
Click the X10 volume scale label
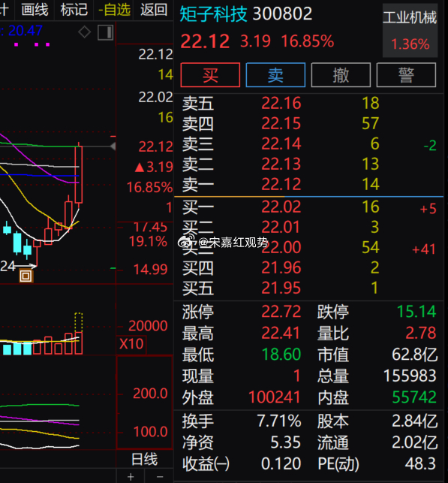[x=131, y=344]
